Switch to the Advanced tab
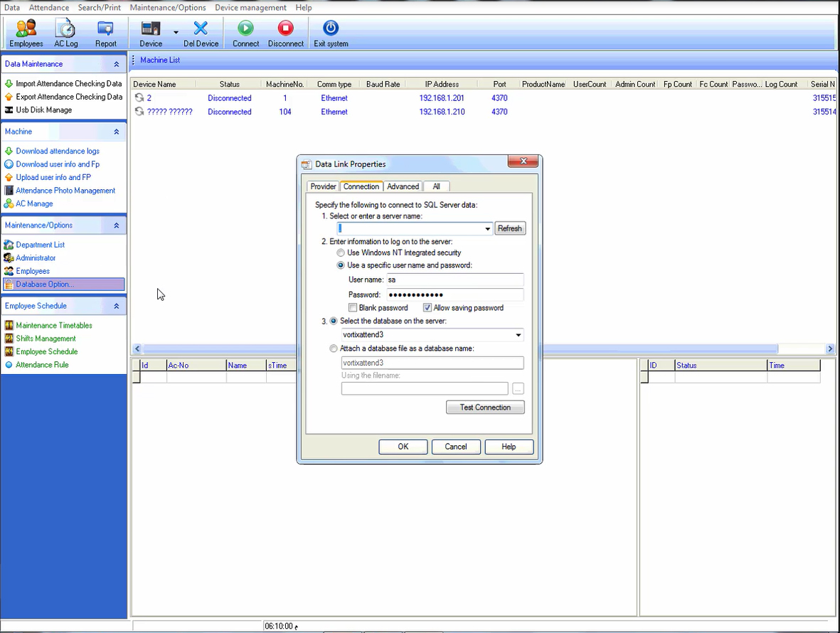 pyautogui.click(x=403, y=186)
